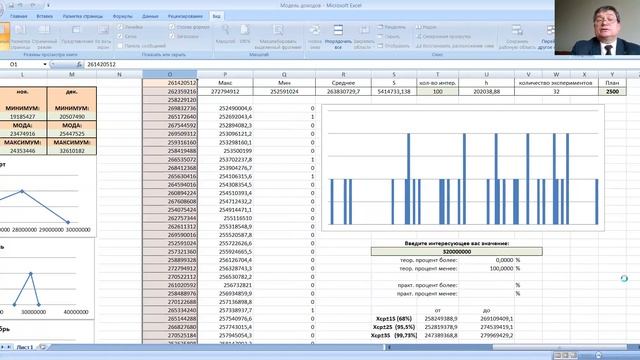Click the histogram bar chart
The height and width of the screenshot is (360, 640).
pos(463,168)
